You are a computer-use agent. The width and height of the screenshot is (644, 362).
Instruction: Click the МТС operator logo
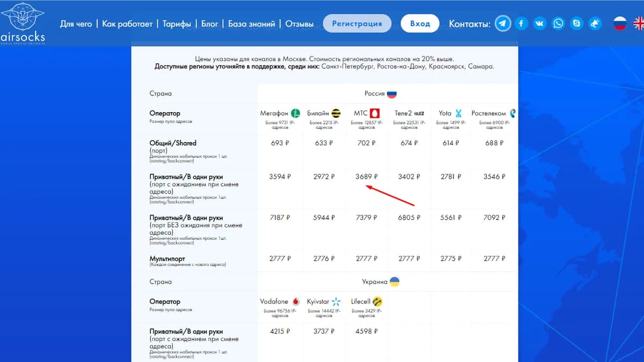point(375,113)
